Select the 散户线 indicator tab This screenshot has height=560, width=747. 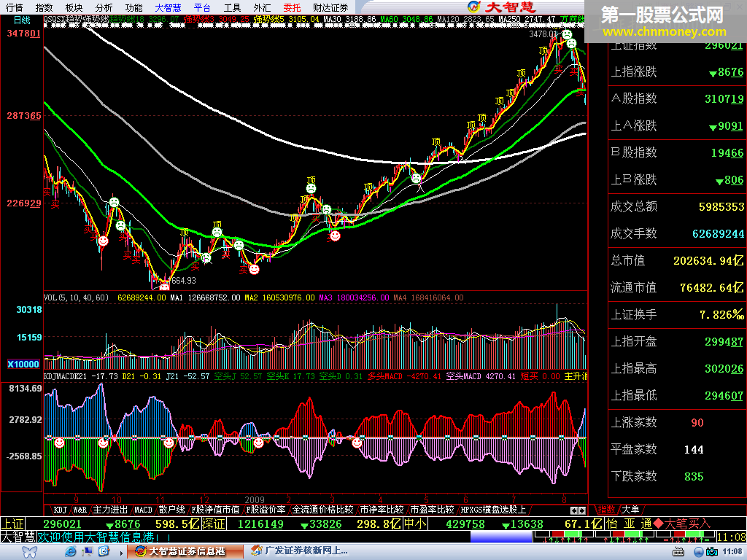coord(171,510)
